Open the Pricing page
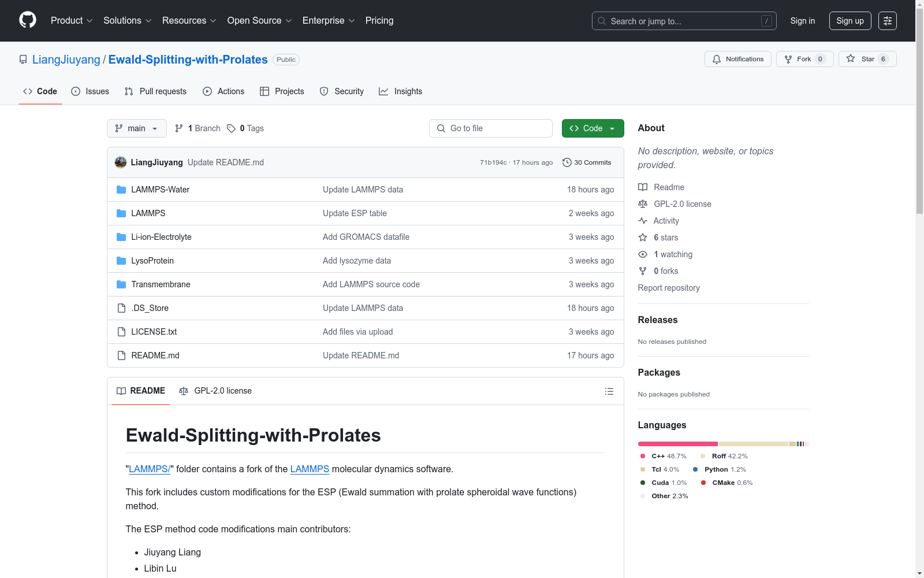 pyautogui.click(x=379, y=21)
